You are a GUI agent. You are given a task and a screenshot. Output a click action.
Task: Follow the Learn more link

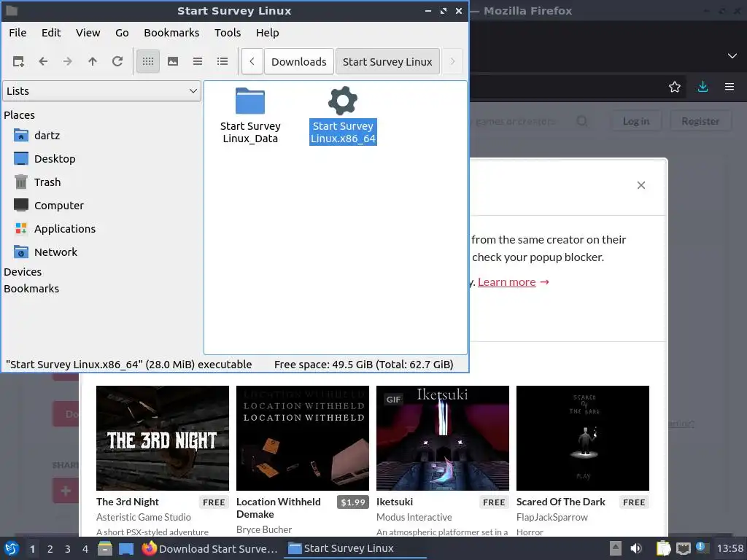click(506, 282)
